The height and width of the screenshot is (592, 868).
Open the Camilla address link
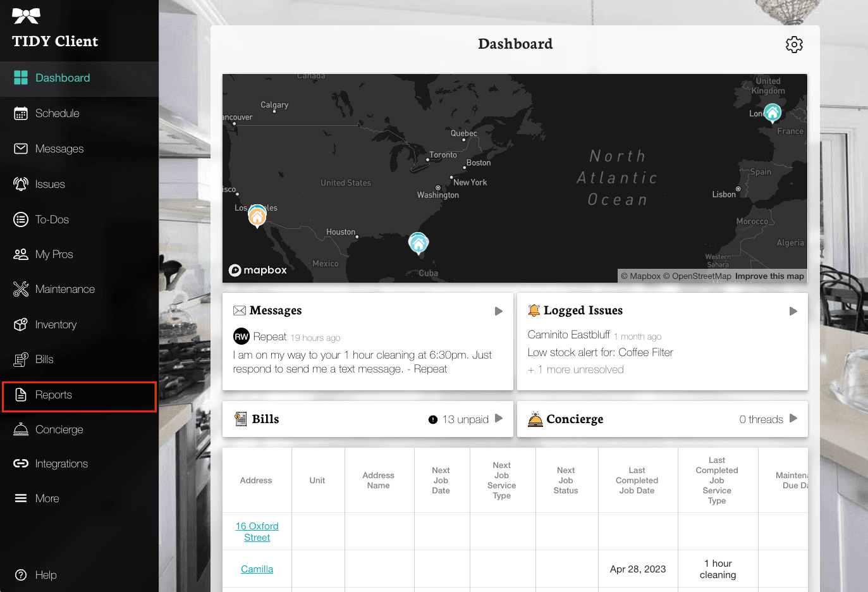pyautogui.click(x=257, y=569)
